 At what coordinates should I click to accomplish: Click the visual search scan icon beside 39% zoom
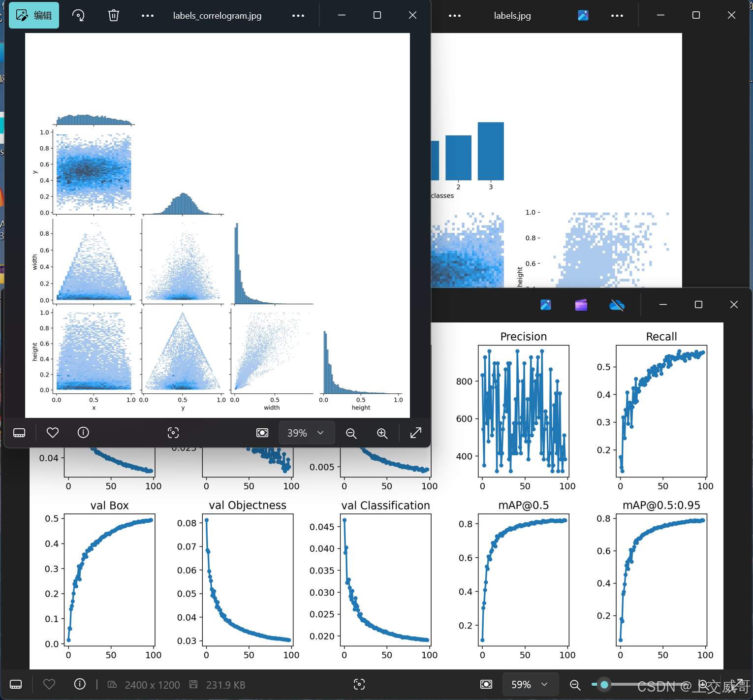coord(173,433)
